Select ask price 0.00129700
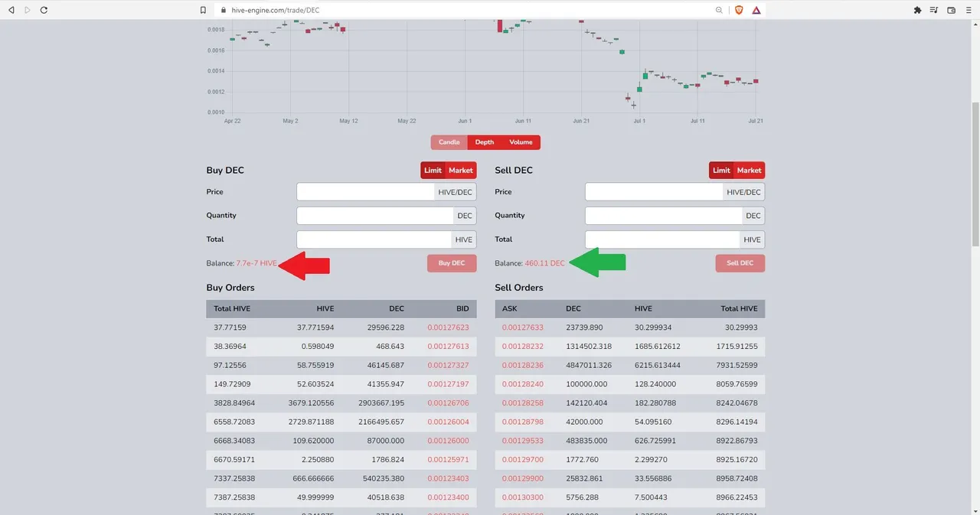Viewport: 980px width, 515px height. [x=523, y=459]
